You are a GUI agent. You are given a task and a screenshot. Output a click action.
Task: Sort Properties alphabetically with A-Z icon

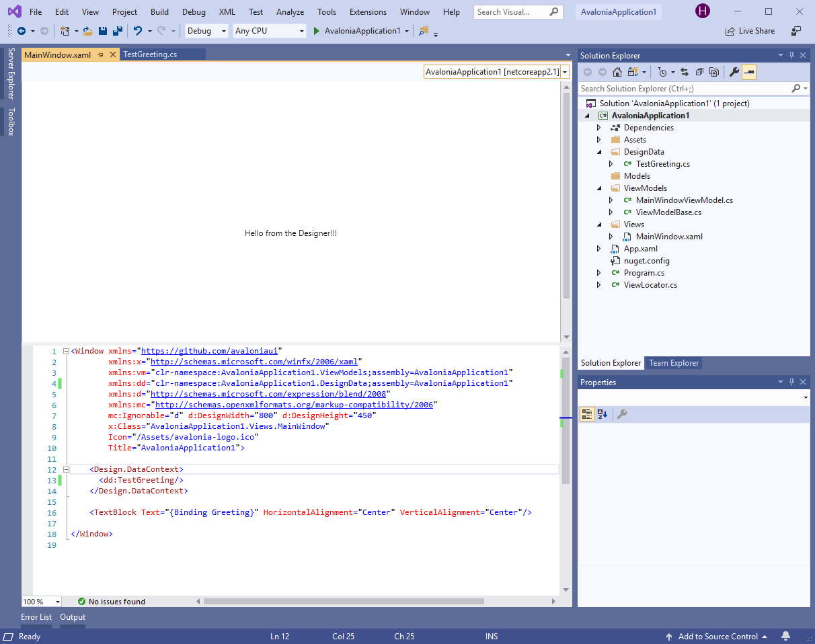[x=603, y=414]
